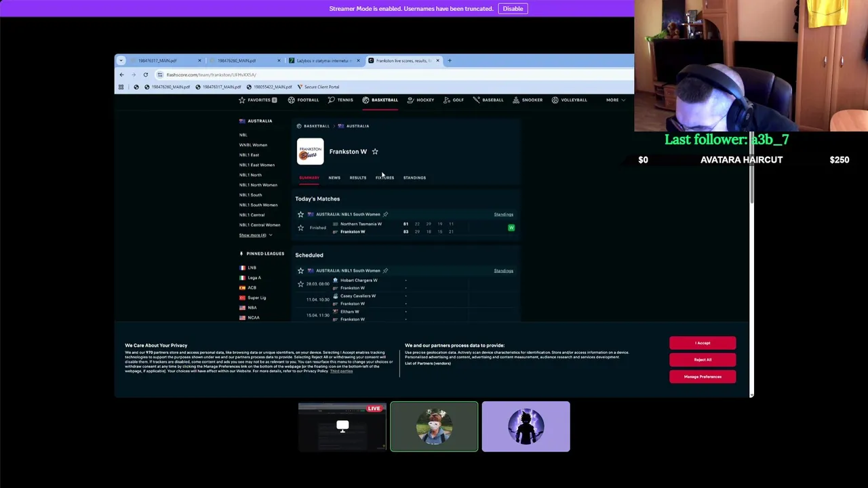This screenshot has width=868, height=488.
Task: Select the Golf sport icon
Action: [447, 100]
